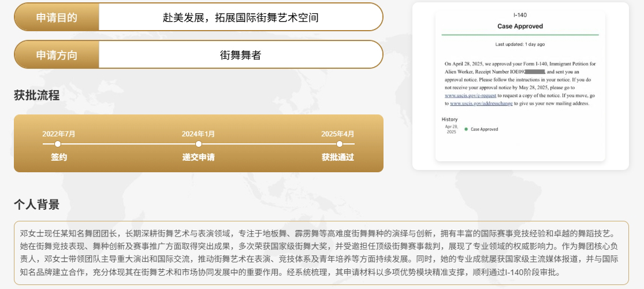Click the I-140 form label on card
The height and width of the screenshot is (289, 644).
(x=520, y=15)
